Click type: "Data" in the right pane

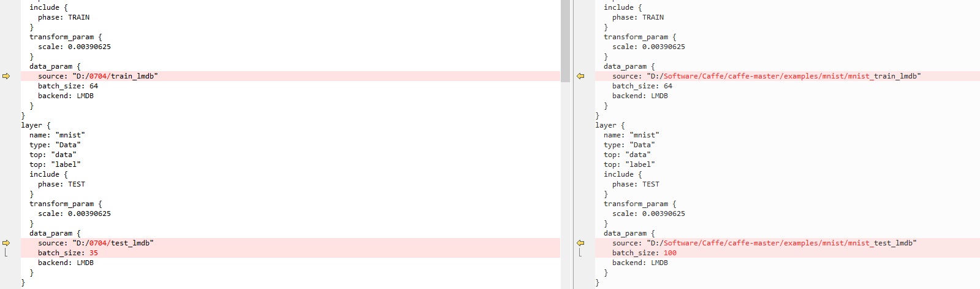tap(629, 145)
